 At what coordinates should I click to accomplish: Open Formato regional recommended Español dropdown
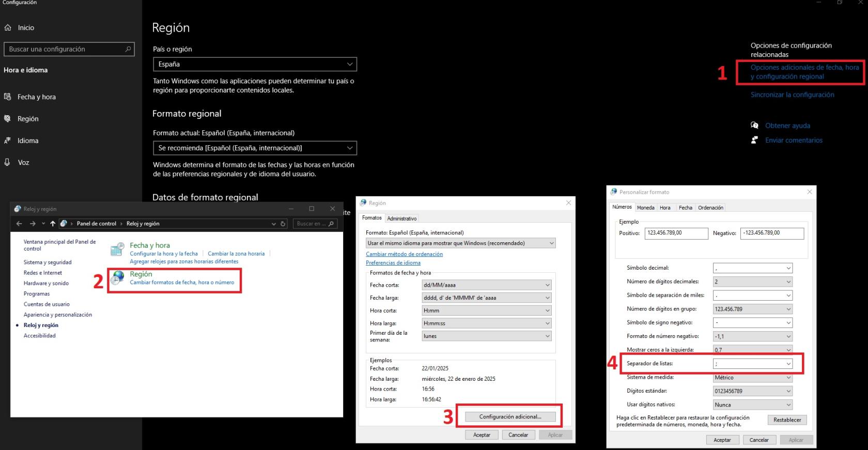pos(255,148)
